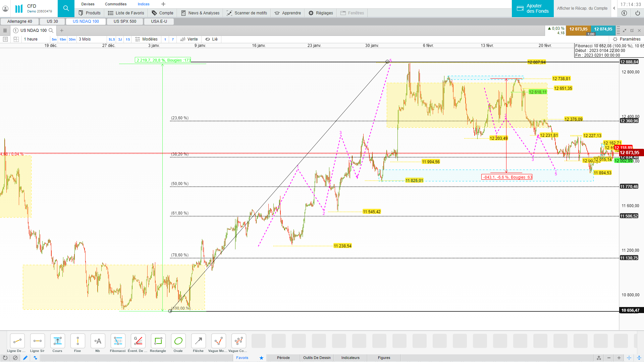This screenshot has height=362, width=644.
Task: Click the blue pencil edit icon
Action: [25, 358]
